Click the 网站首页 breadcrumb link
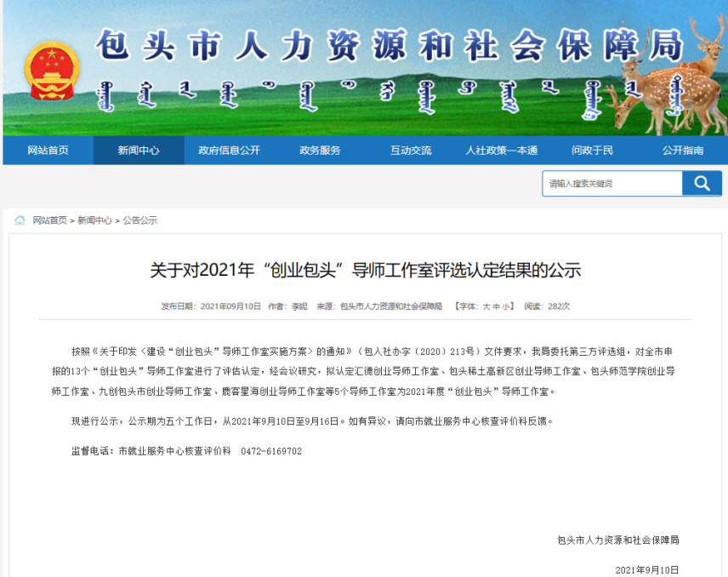Screen dimensions: 728x577 [49, 220]
